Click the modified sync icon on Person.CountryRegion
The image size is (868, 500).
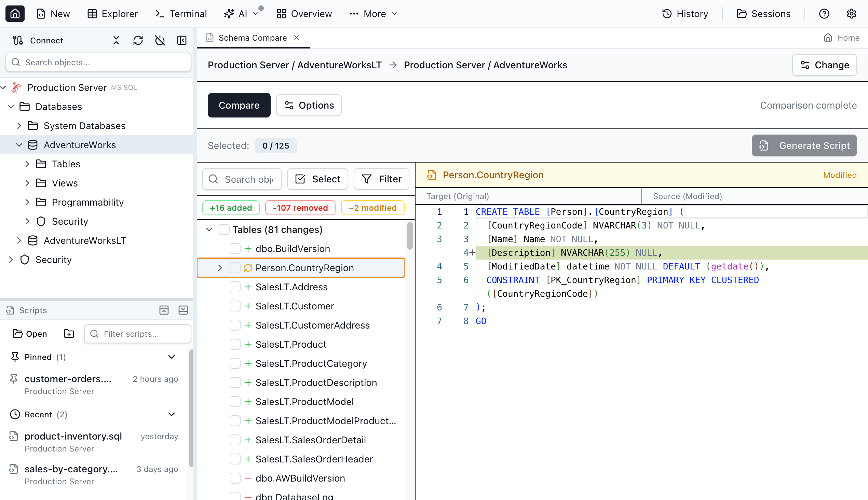(248, 267)
